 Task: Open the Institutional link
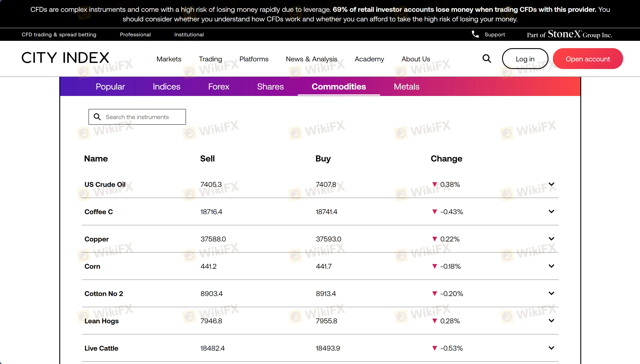point(189,34)
